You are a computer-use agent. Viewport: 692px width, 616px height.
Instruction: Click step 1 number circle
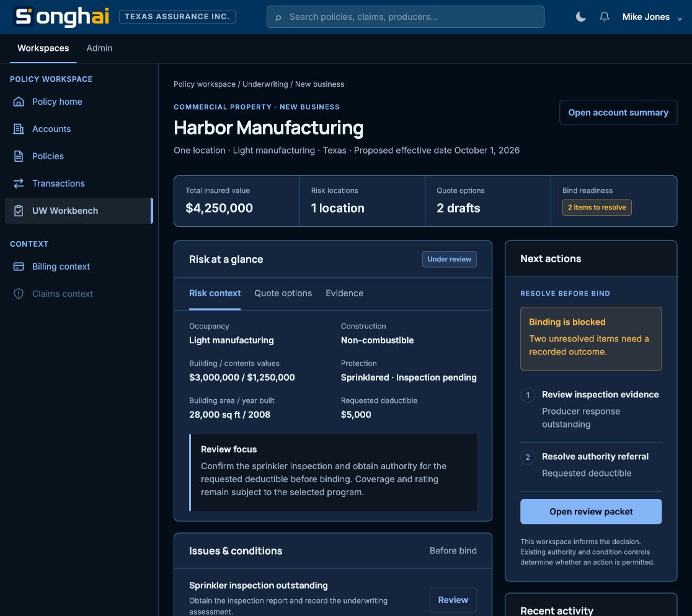tap(528, 395)
